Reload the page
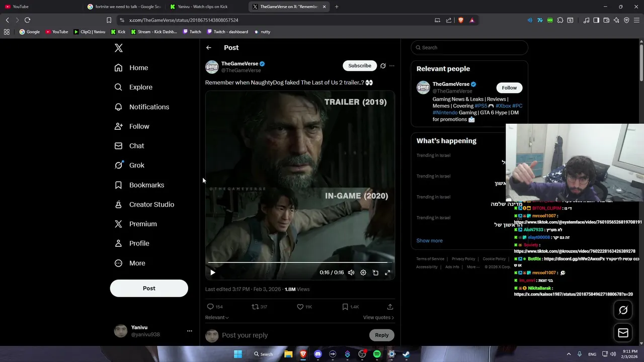This screenshot has height=362, width=644. pos(27,20)
